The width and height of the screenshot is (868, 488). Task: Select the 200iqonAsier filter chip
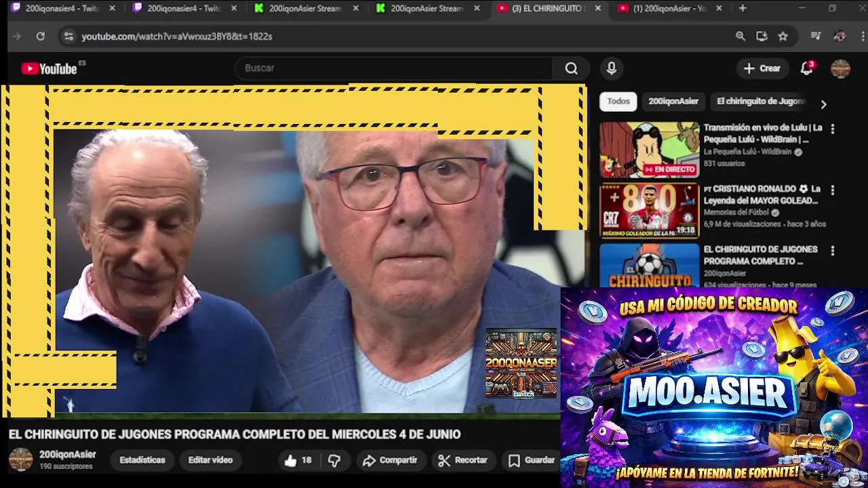coord(673,102)
